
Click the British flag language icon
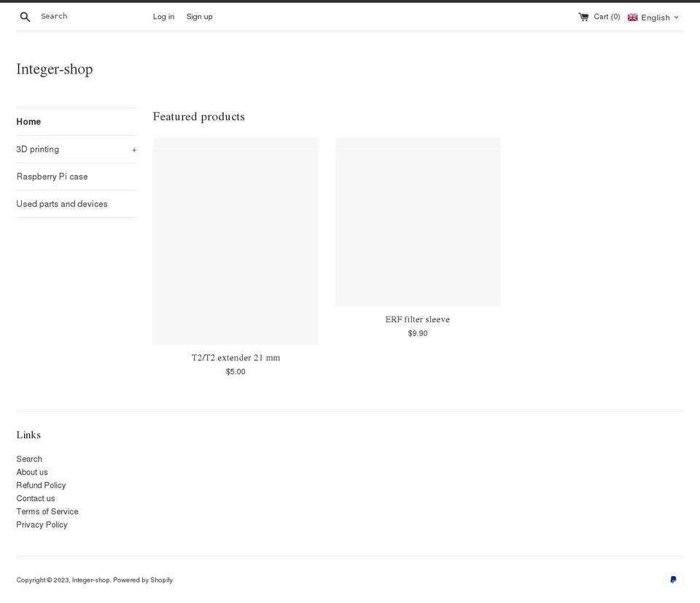pyautogui.click(x=632, y=17)
